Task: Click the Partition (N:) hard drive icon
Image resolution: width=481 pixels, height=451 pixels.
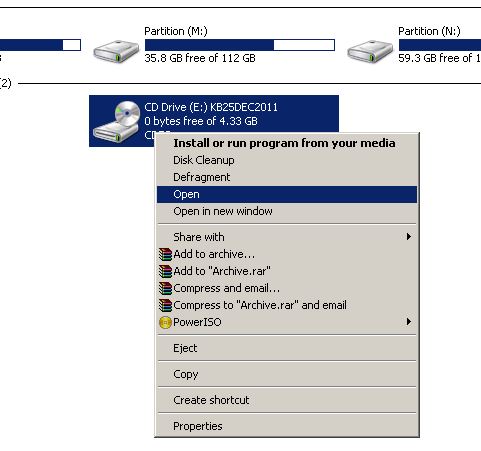Action: click(370, 51)
